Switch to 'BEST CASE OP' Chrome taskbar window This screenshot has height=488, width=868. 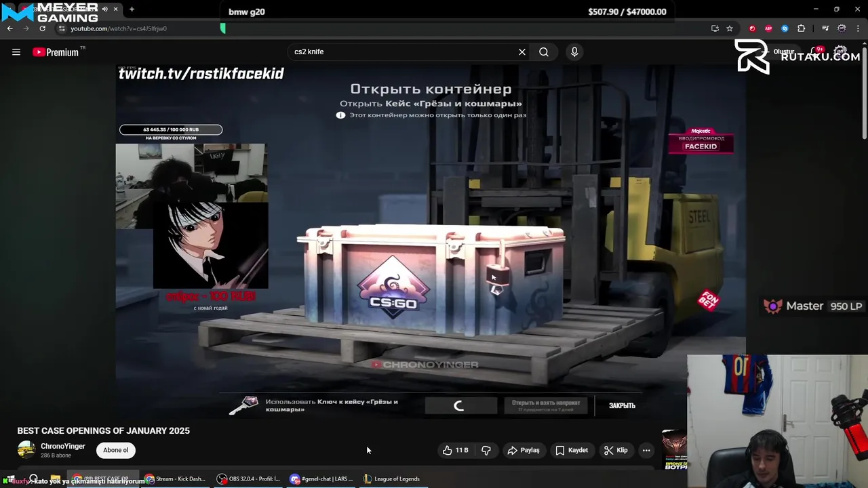click(x=103, y=479)
